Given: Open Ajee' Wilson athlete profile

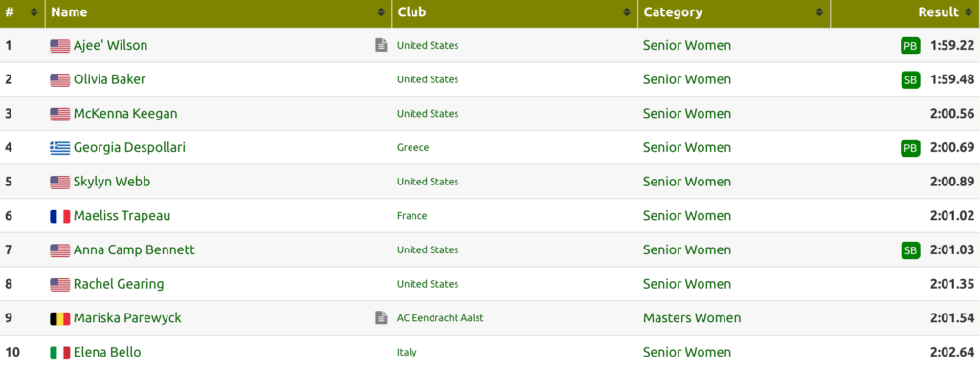Looking at the screenshot, I should 111,45.
